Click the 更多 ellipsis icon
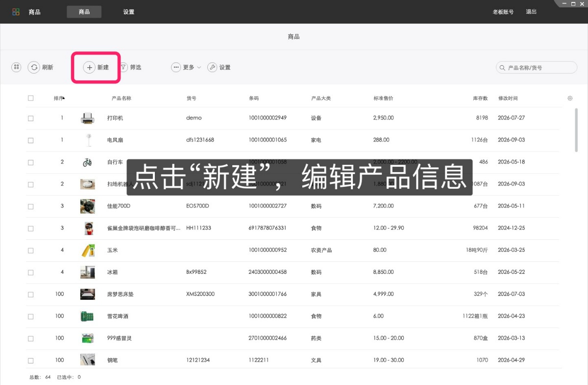Screen dimensions: 588x385 [x=176, y=67]
